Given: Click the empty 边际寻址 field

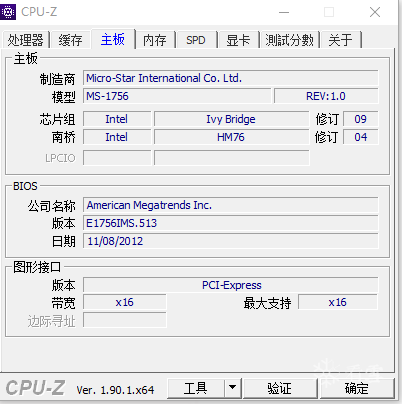Looking at the screenshot, I should pyautogui.click(x=125, y=320).
